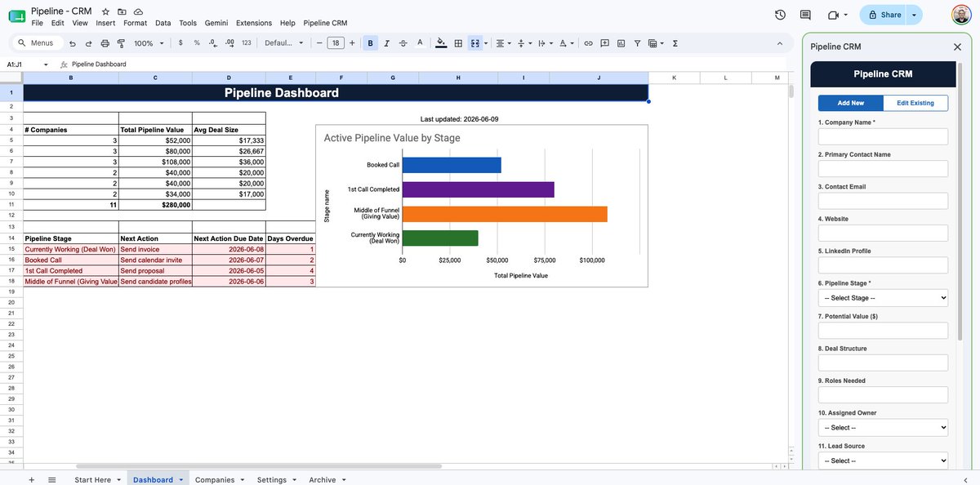This screenshot has width=980, height=485.
Task: Move document folder icon
Action: point(122,12)
